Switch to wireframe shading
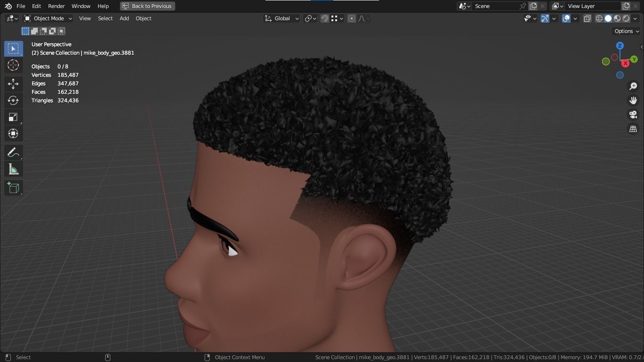The image size is (644, 362). point(599,18)
